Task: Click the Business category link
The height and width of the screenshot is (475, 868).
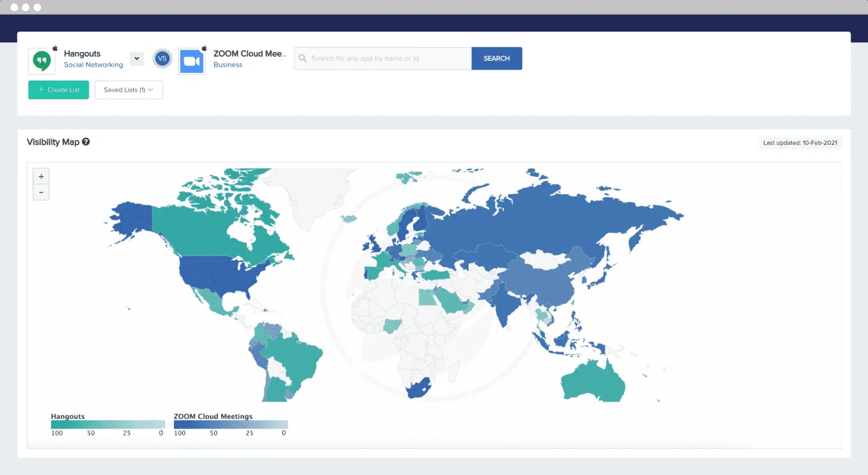Action: click(228, 65)
